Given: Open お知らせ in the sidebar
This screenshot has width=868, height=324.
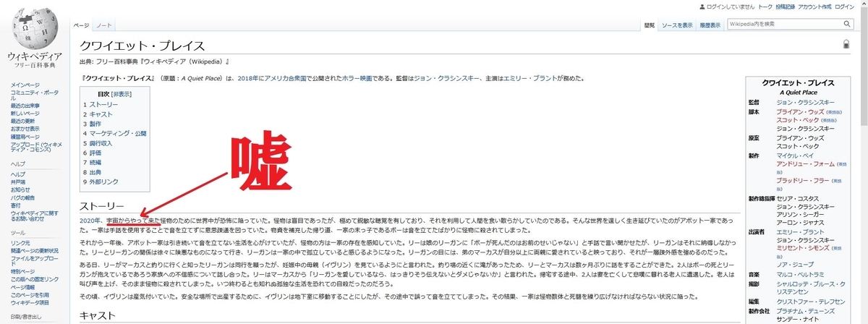Looking at the screenshot, I should 20,189.
